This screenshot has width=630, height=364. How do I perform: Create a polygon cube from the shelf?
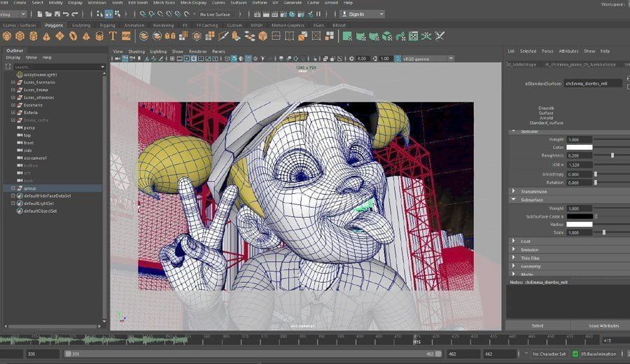20,36
